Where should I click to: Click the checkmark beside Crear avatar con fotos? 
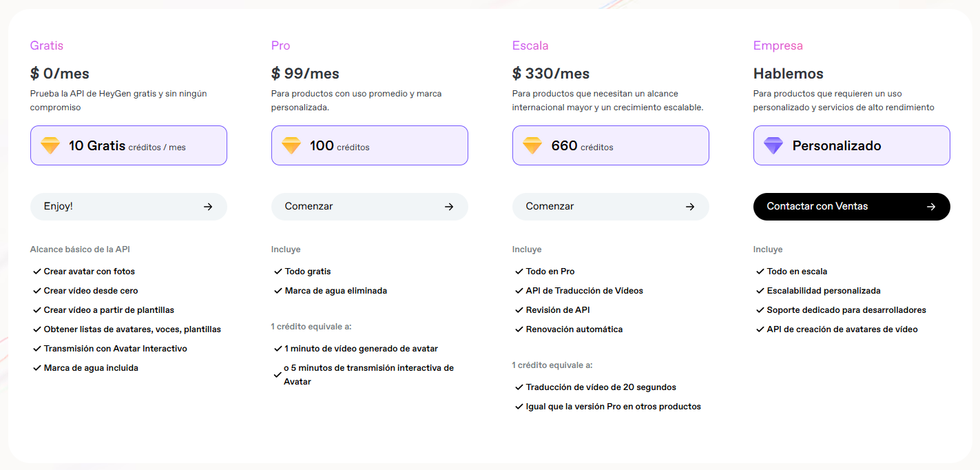[x=37, y=272]
